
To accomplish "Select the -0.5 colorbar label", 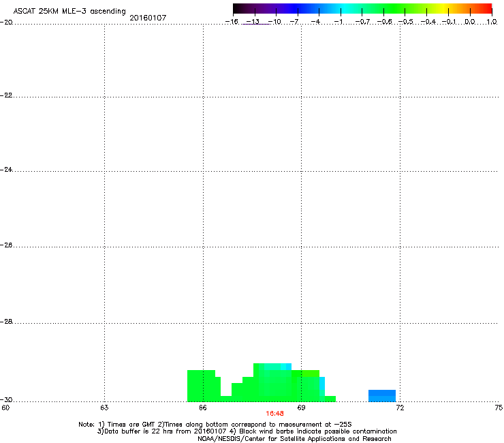I will pyautogui.click(x=406, y=22).
